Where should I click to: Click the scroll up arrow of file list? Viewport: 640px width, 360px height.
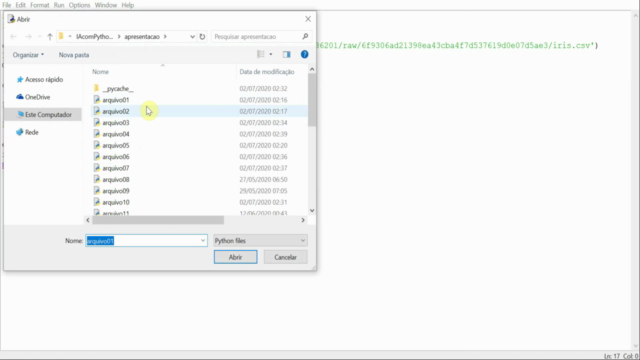click(x=312, y=69)
